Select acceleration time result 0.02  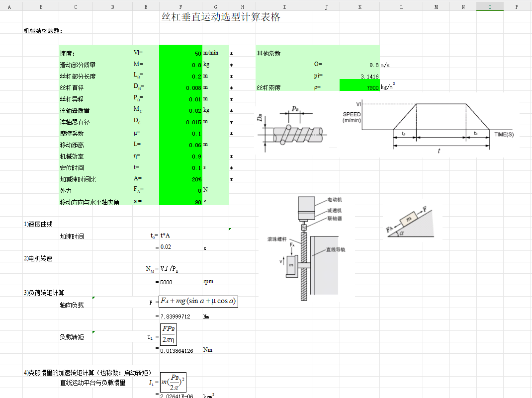pos(166,247)
